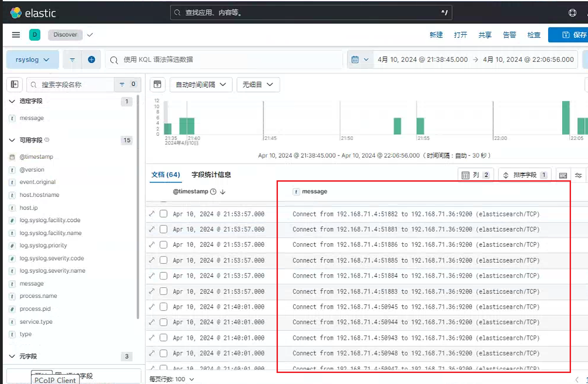
Task: Open the calendar quick date menu
Action: coord(360,60)
